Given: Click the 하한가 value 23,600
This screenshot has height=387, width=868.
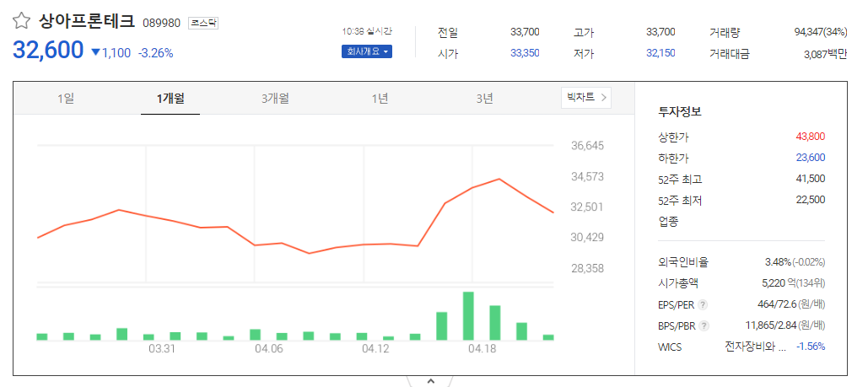Looking at the screenshot, I should [811, 158].
